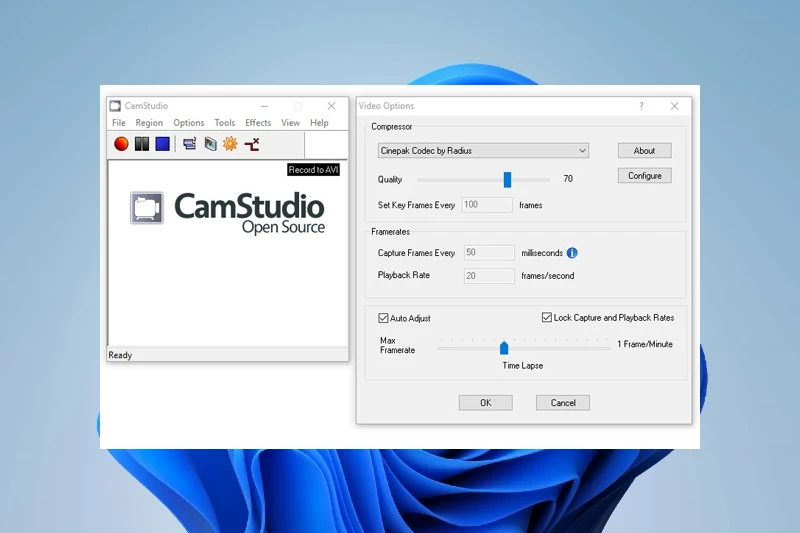Click the 'Ready' status bar text
Screen dimensions: 800x533
[x=120, y=355]
